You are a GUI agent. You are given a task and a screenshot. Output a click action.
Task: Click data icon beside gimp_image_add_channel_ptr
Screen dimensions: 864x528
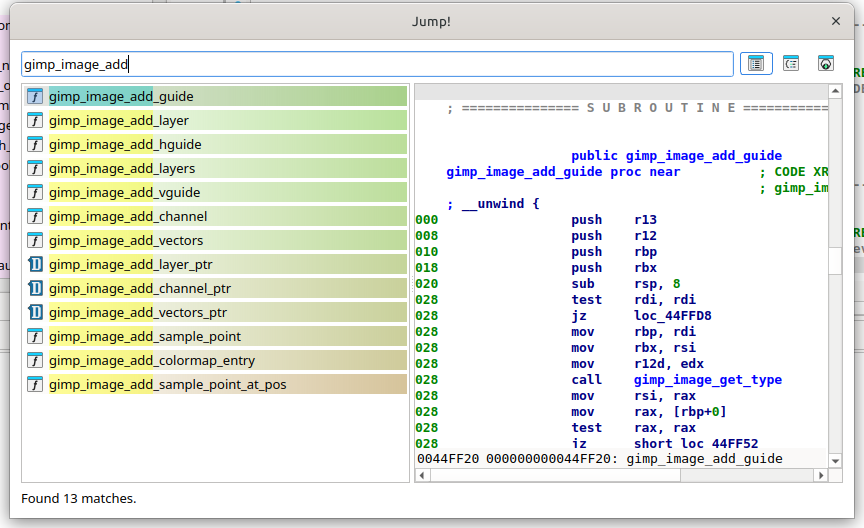tap(35, 288)
